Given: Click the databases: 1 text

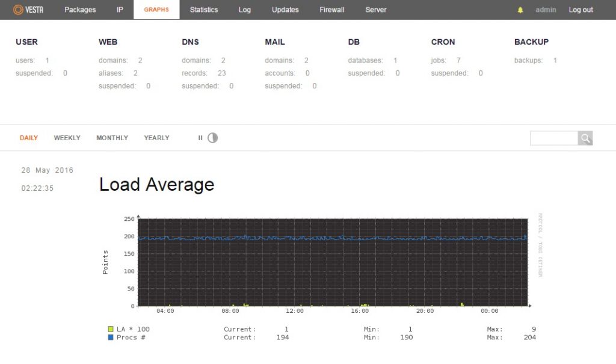Looking at the screenshot, I should pos(373,61).
